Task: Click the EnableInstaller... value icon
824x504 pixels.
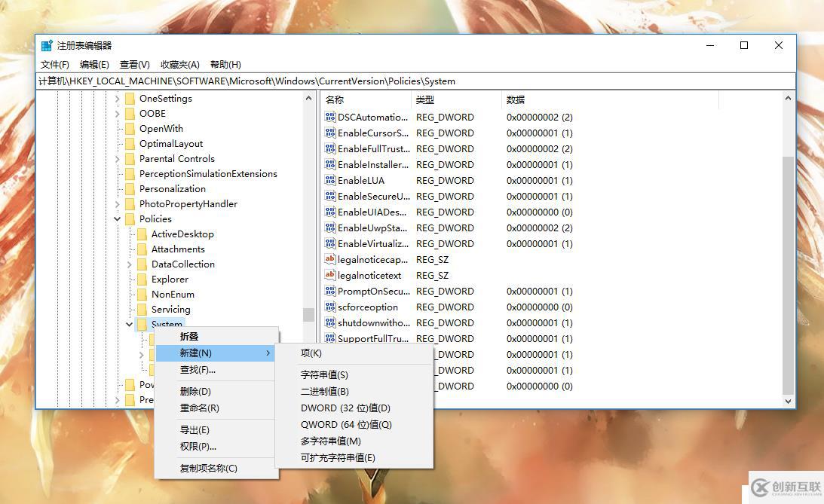Action: (330, 163)
